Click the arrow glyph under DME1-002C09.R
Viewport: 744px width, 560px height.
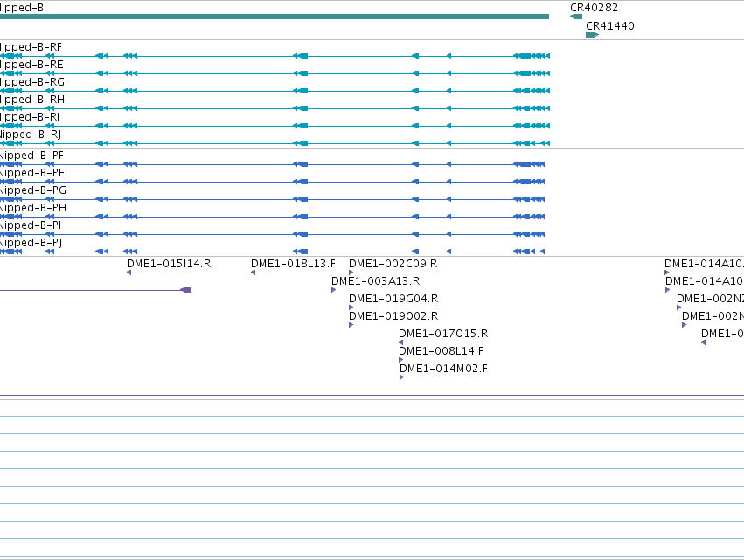351,273
